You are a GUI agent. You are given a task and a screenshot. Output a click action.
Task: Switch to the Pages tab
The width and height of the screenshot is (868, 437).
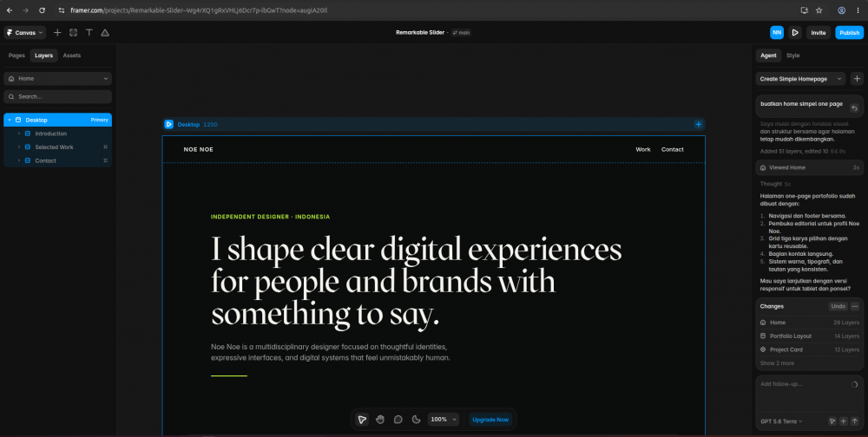[x=16, y=55]
